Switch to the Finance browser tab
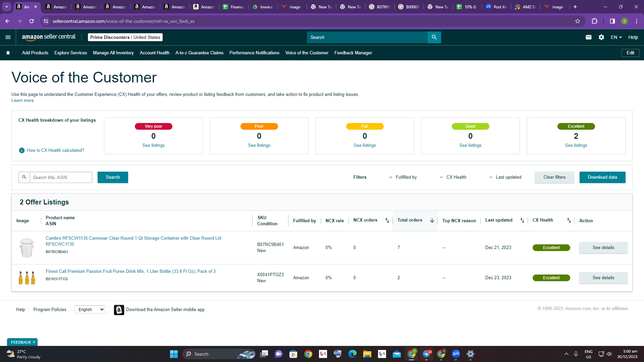The image size is (644, 362). [x=234, y=7]
